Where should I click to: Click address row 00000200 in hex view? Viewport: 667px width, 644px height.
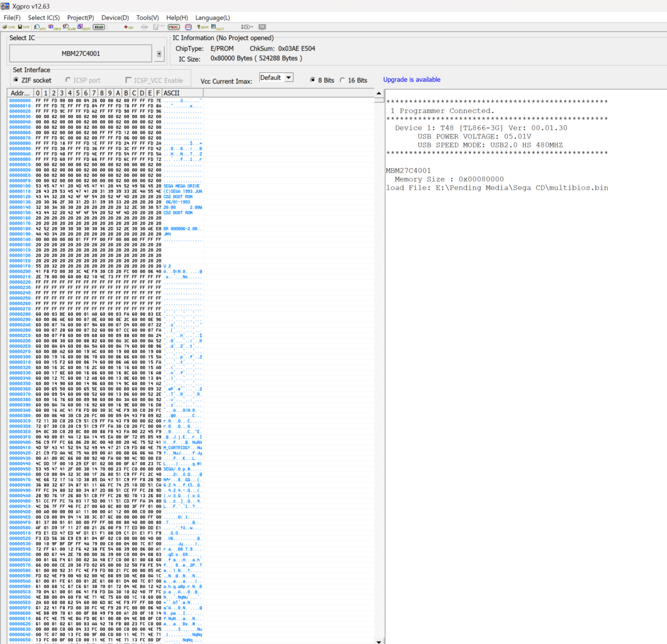click(x=106, y=272)
